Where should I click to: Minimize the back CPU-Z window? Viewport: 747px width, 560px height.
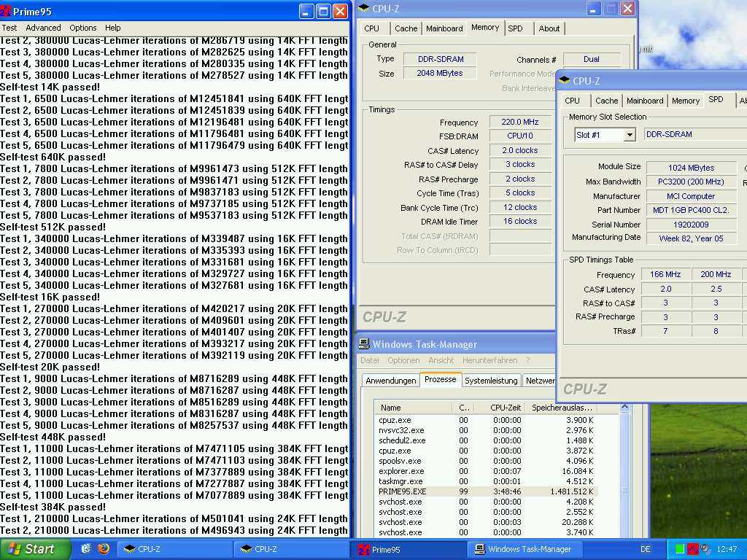[x=593, y=9]
